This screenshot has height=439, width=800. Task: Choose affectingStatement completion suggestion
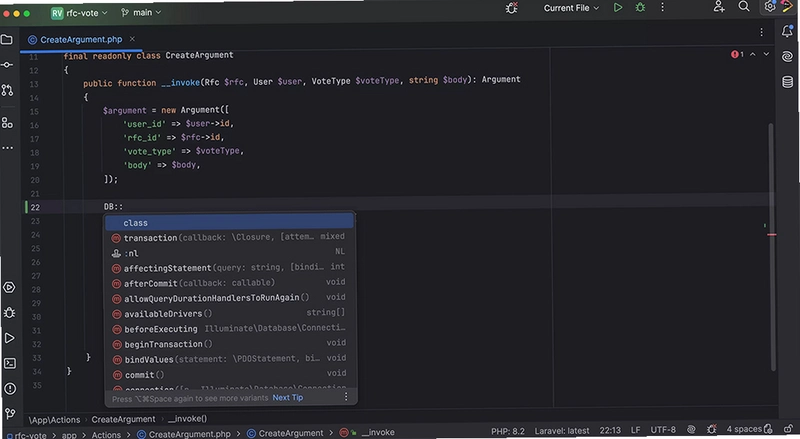click(x=229, y=267)
